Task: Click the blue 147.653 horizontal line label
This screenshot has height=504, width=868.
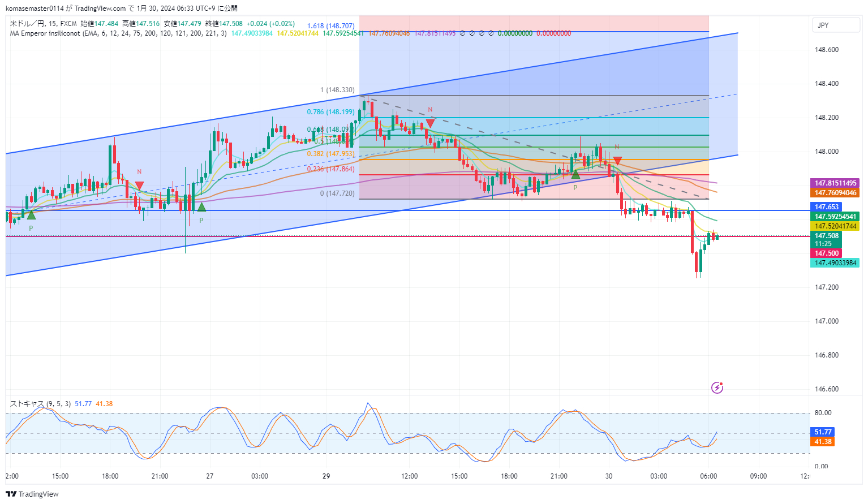Action: (x=826, y=207)
